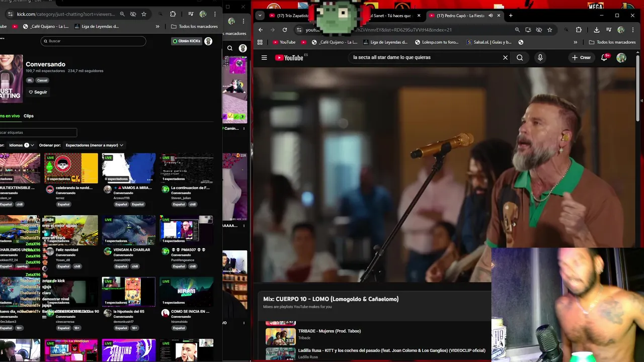Reload the YouTube page
The image size is (644, 362).
coord(285,30)
